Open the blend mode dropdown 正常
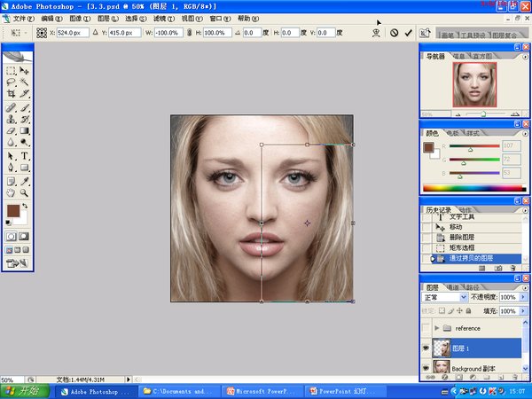532x399 pixels. (x=445, y=298)
